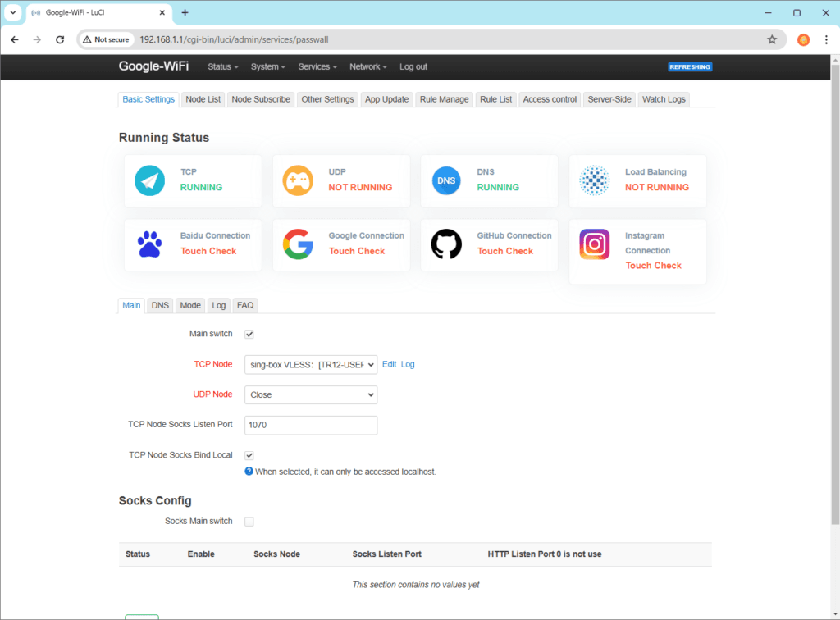Go back using browser back arrow

pos(15,39)
